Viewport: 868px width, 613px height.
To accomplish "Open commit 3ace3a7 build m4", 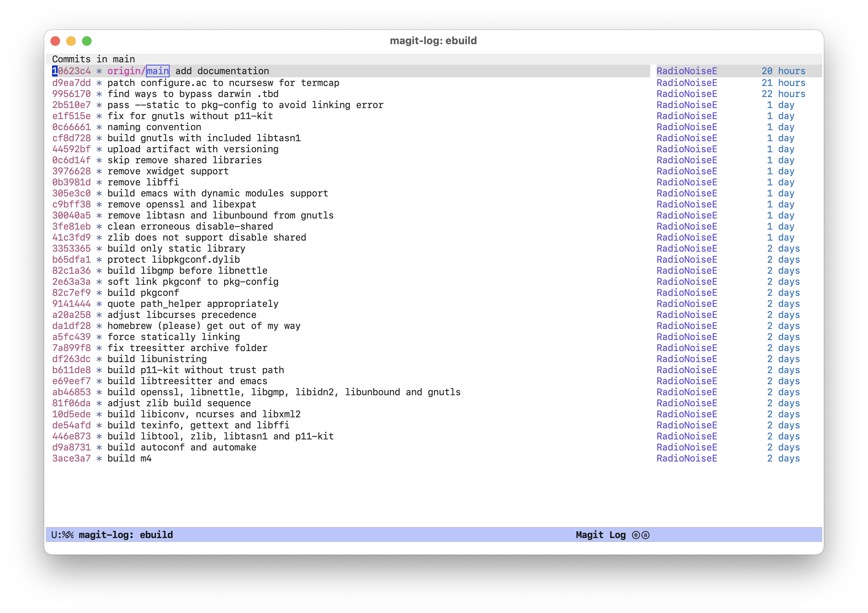I will 71,458.
